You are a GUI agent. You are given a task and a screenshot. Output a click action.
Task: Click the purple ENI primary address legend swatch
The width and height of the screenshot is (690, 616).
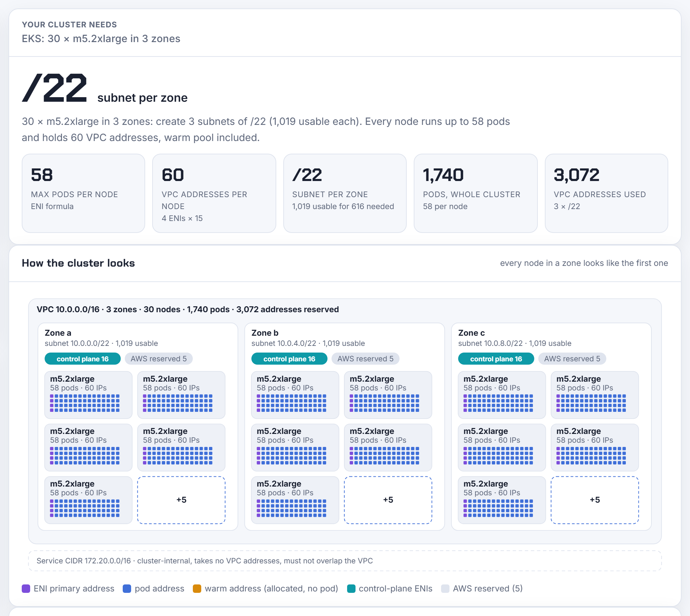tap(26, 589)
